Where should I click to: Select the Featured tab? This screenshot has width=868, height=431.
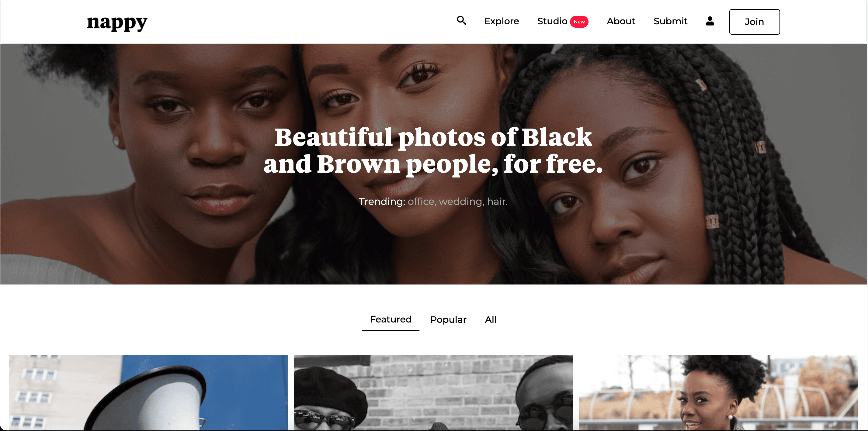click(391, 319)
